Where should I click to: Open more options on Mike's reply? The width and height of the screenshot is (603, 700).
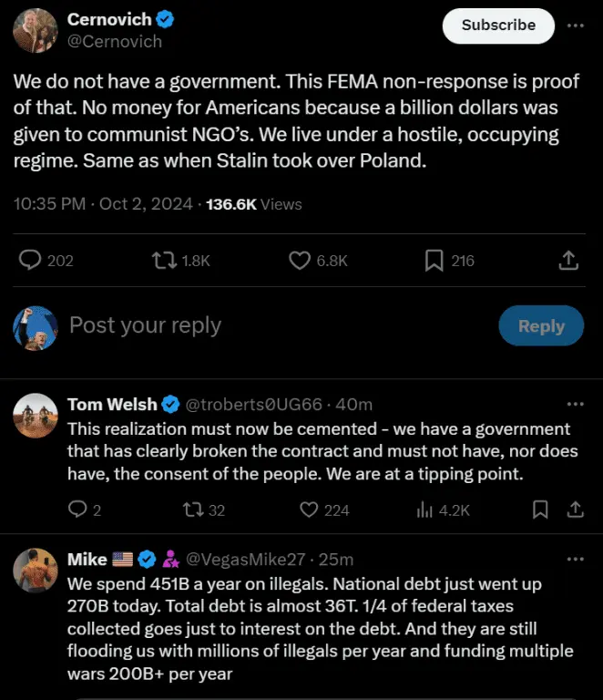click(575, 558)
